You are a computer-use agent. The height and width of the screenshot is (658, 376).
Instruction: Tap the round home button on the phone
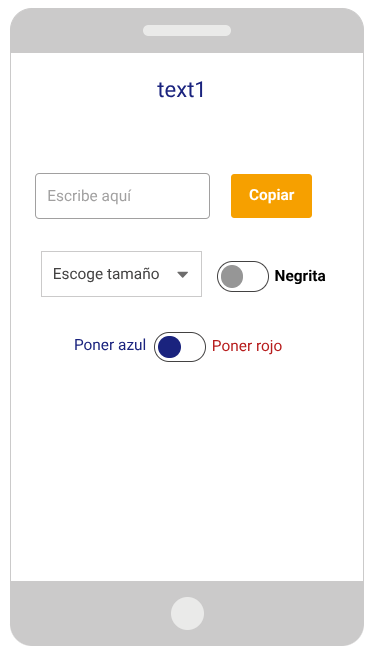point(188,613)
